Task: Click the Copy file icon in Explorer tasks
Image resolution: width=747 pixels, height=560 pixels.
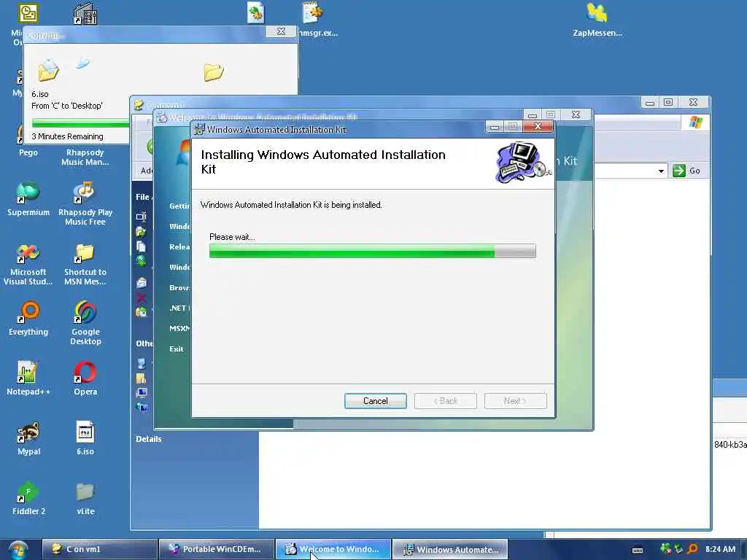Action: coord(141,246)
